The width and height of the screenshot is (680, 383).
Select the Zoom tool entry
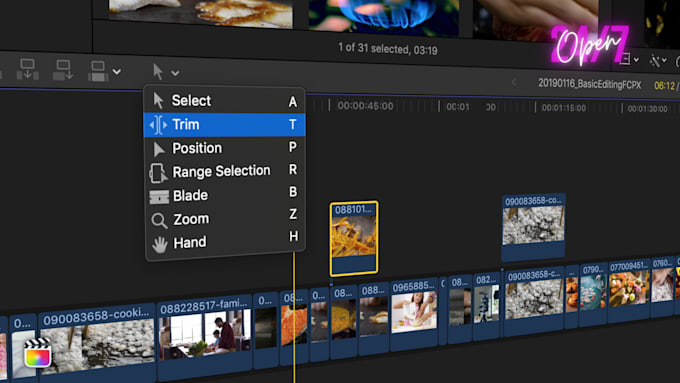(x=224, y=219)
